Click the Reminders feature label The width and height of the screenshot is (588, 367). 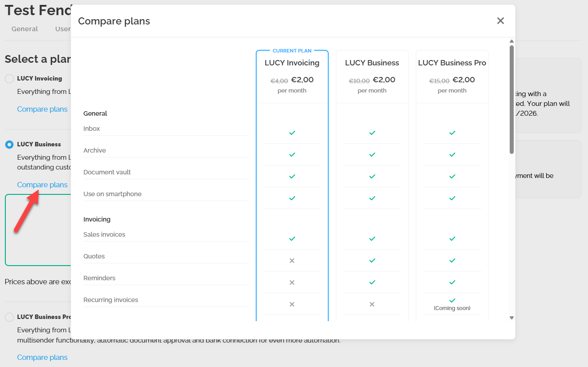point(100,278)
